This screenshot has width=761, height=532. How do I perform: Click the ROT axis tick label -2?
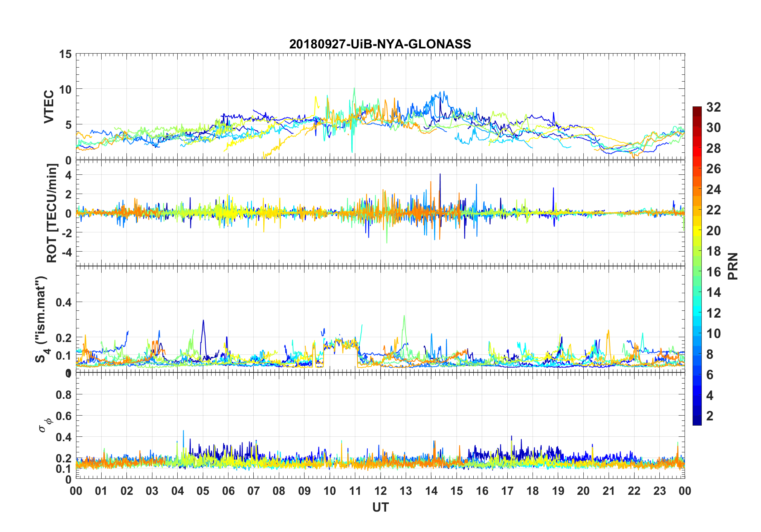tap(67, 233)
